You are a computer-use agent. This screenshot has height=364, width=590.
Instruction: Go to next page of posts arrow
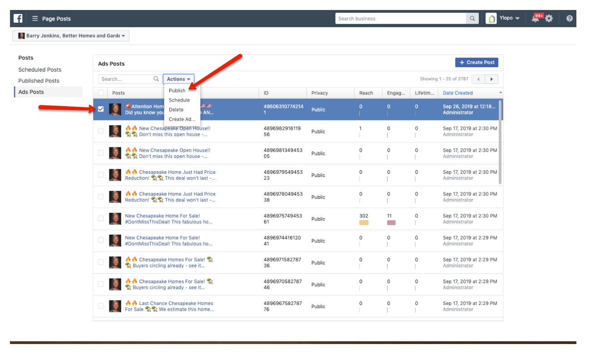492,79
